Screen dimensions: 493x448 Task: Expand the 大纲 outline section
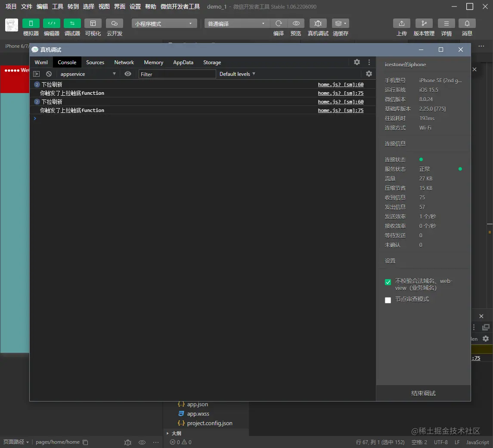[x=174, y=433]
